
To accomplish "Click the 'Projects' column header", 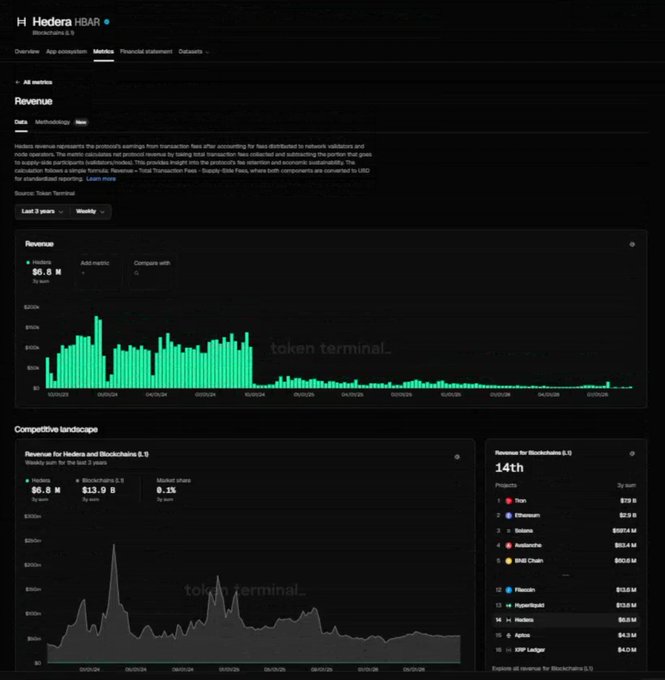I will point(506,485).
